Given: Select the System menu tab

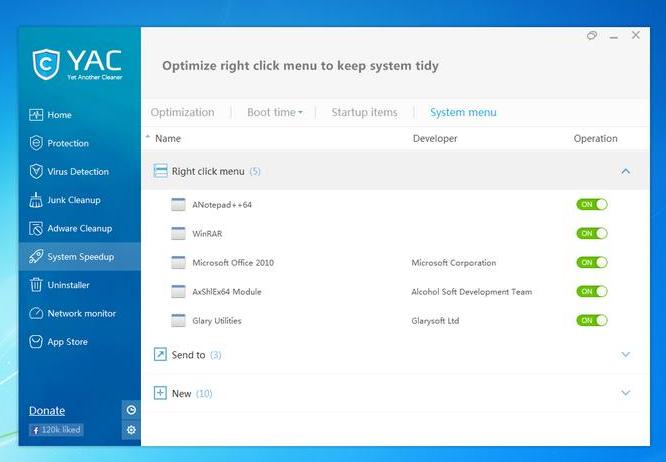Looking at the screenshot, I should coord(463,112).
